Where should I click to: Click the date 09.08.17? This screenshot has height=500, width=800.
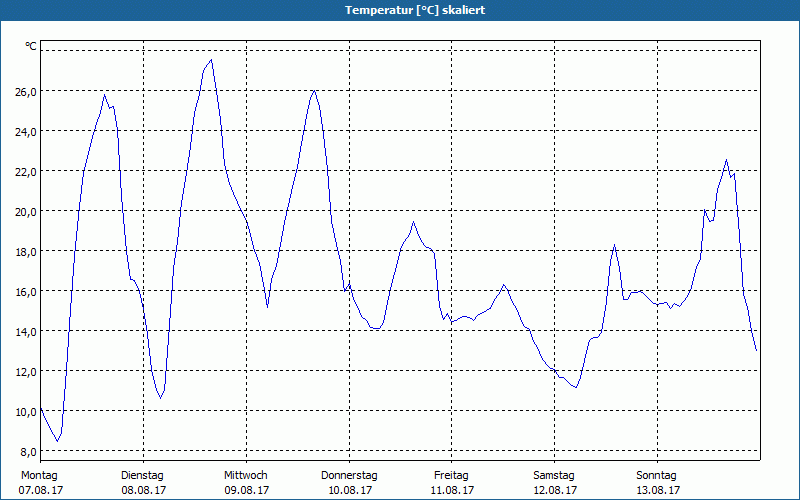pyautogui.click(x=246, y=491)
